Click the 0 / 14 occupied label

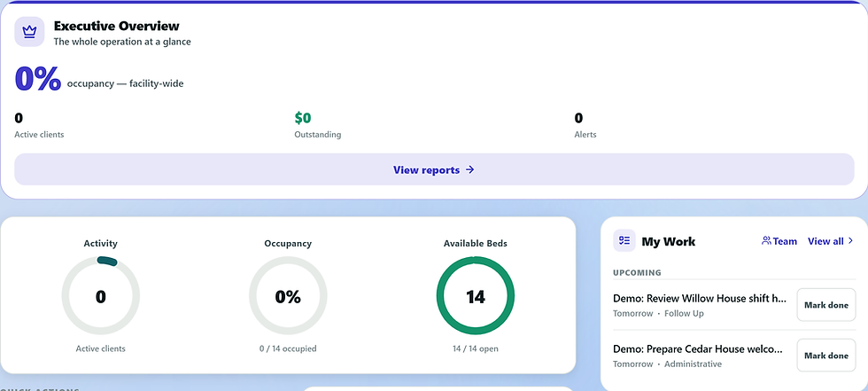click(288, 349)
